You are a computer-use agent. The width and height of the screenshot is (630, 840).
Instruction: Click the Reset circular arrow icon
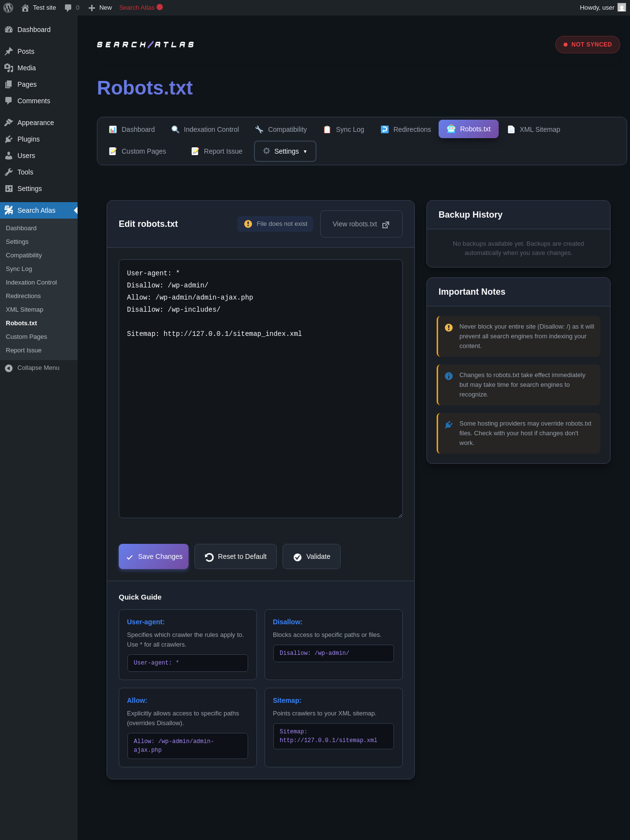[x=209, y=557]
